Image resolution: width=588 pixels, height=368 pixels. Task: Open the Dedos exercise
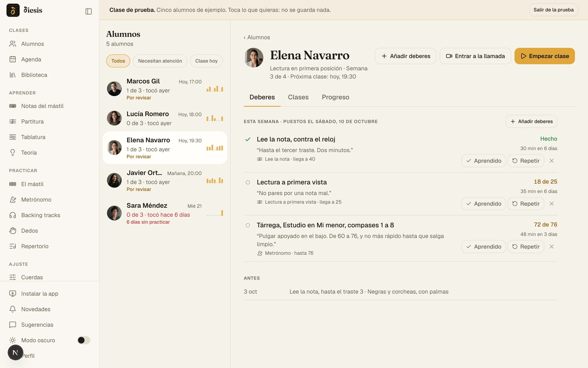pos(49,231)
